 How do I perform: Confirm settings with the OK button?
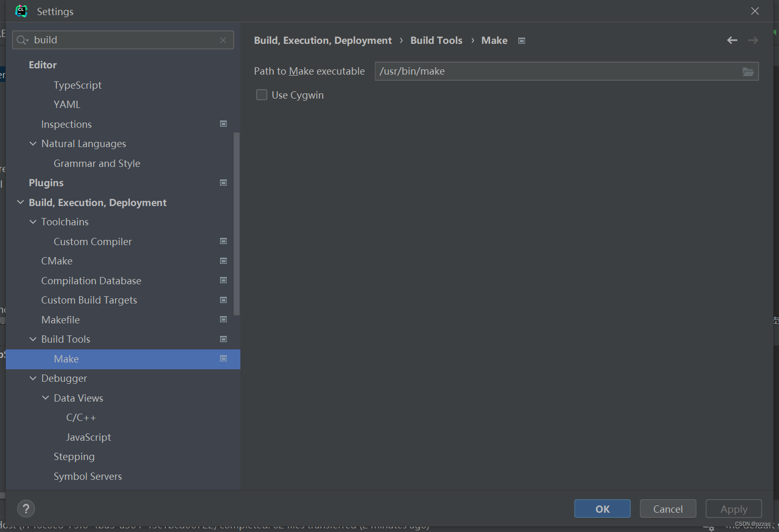(x=602, y=509)
